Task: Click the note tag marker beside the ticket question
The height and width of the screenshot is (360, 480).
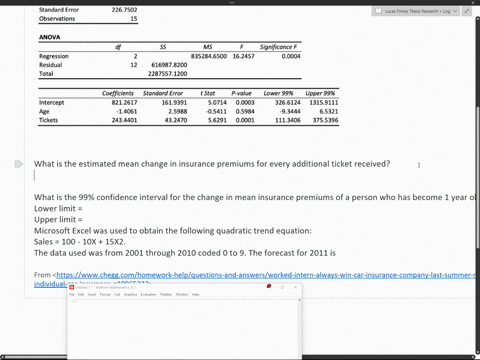Action: click(x=19, y=164)
